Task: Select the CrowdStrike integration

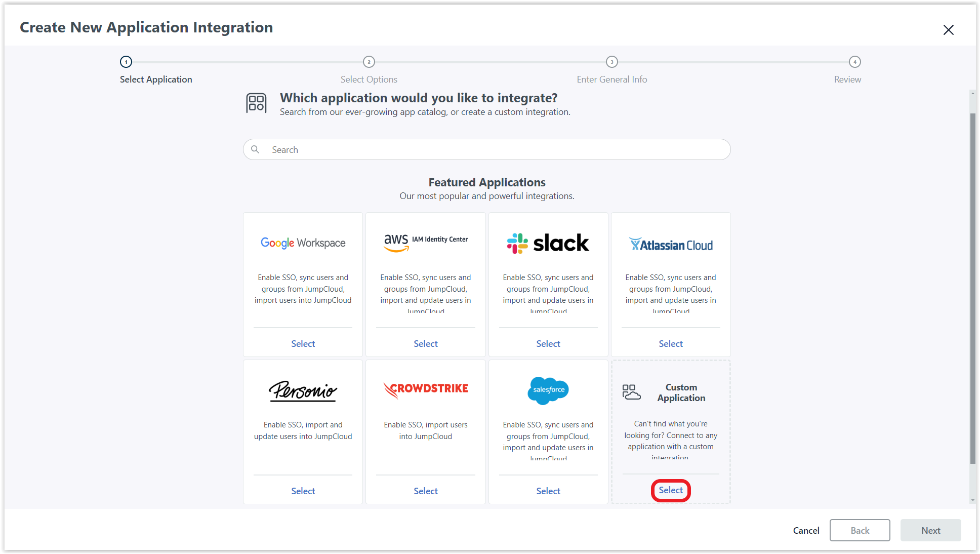Action: 426,491
